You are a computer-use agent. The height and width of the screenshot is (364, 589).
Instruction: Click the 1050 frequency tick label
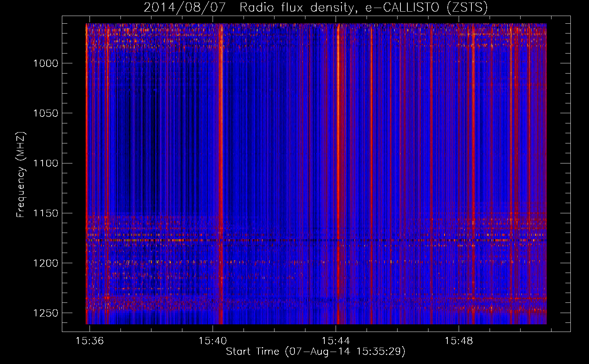[46, 113]
